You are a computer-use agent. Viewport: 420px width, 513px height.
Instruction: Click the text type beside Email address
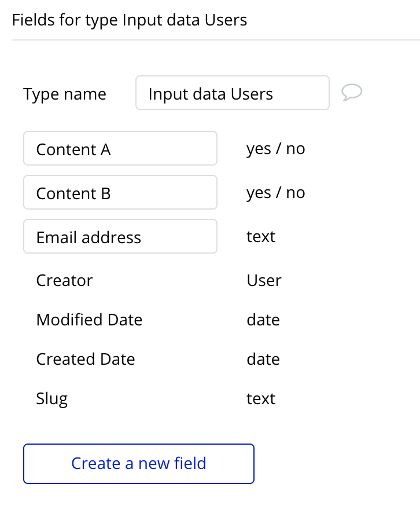pos(261,237)
